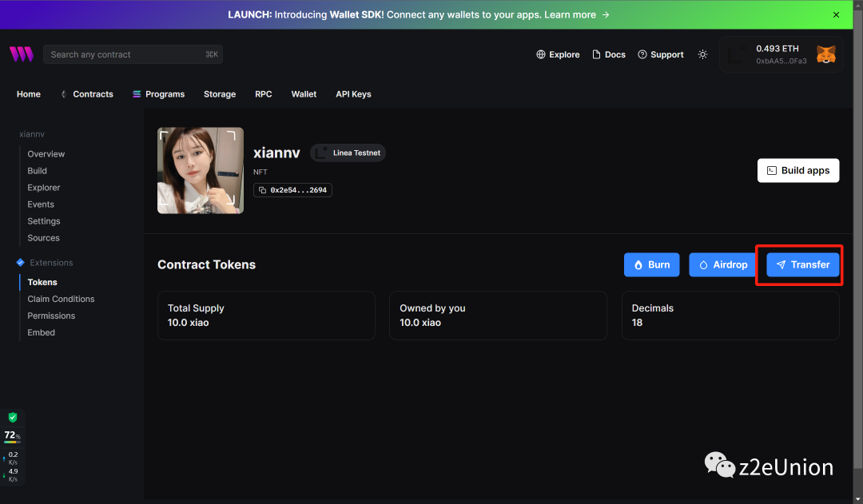Open Claim Conditions in the sidebar
The image size is (863, 504).
(x=61, y=299)
